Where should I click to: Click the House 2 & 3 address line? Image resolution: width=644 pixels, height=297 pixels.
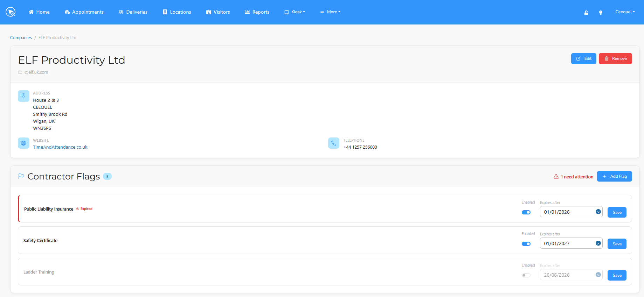click(46, 100)
